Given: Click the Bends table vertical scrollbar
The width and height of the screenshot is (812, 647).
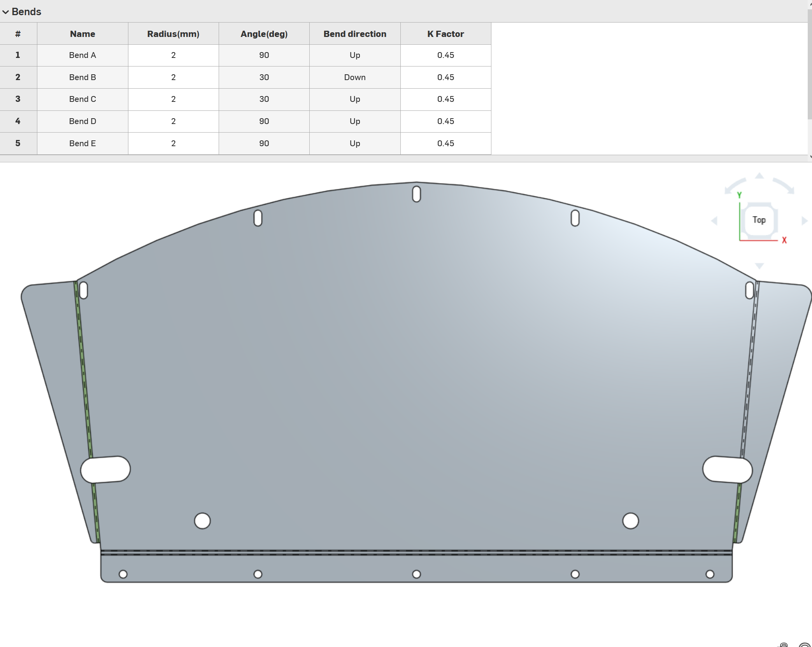Looking at the screenshot, I should (x=810, y=64).
